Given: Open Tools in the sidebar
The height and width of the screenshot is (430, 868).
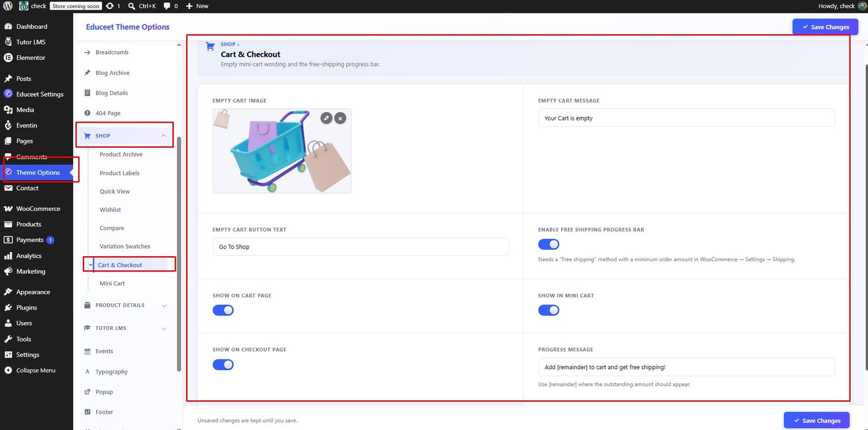Looking at the screenshot, I should pos(23,339).
